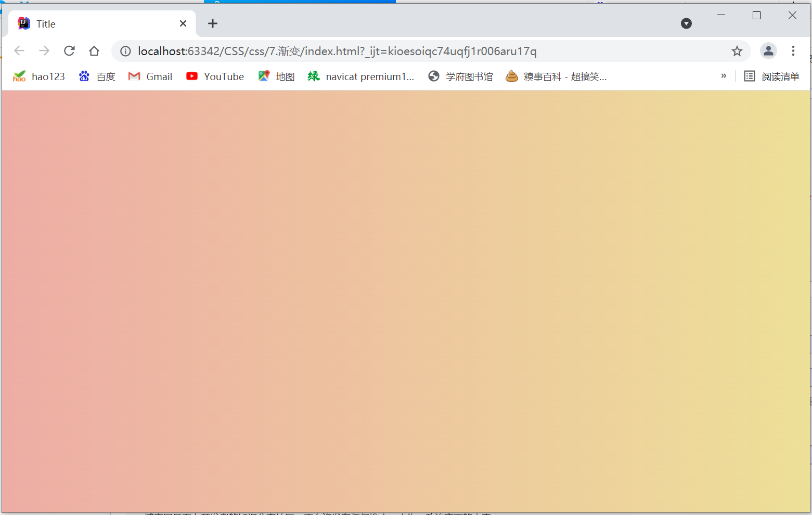
Task: Open the Gmail bookmark
Action: [x=150, y=76]
